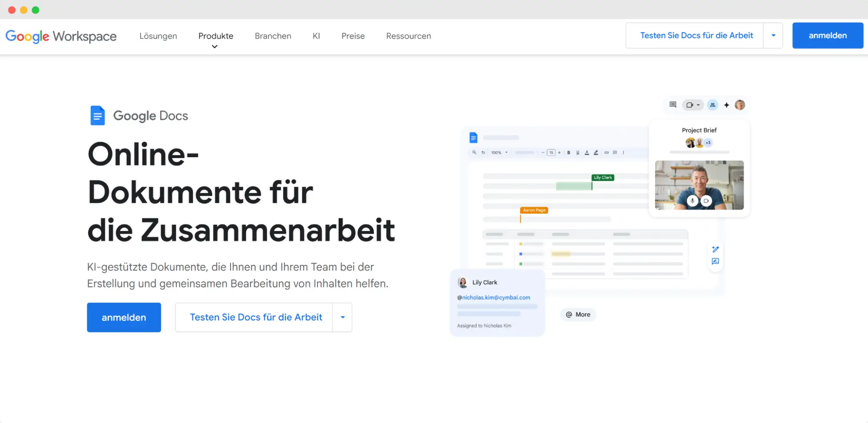Click the macOS red close window button
Viewport: 868px width, 423px height.
(12, 10)
